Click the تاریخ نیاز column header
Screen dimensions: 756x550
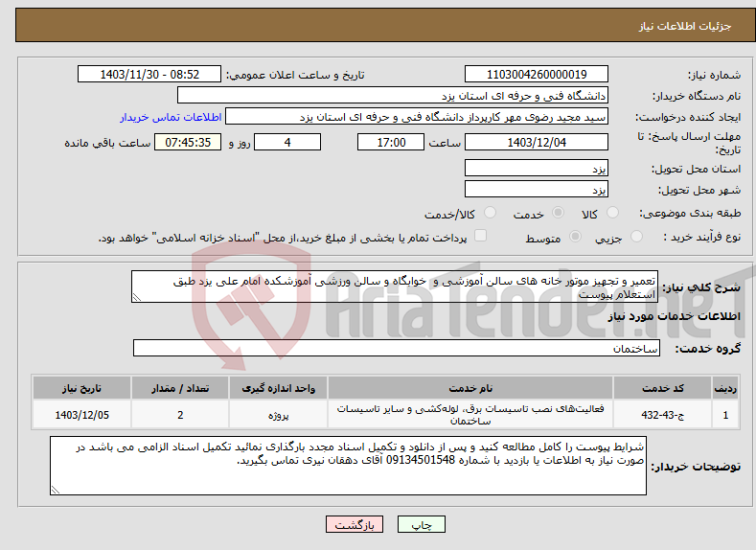tap(82, 388)
